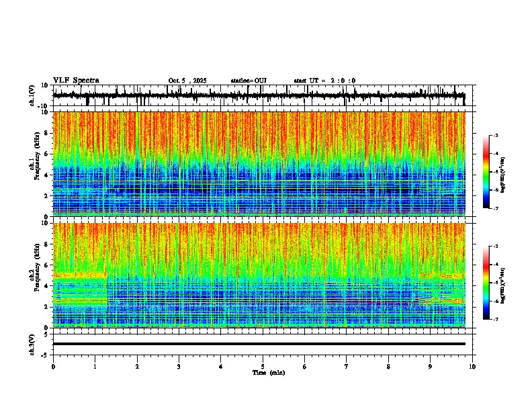Click the '2' kHz tick on ch.2 frequency axis

pyautogui.click(x=46, y=307)
